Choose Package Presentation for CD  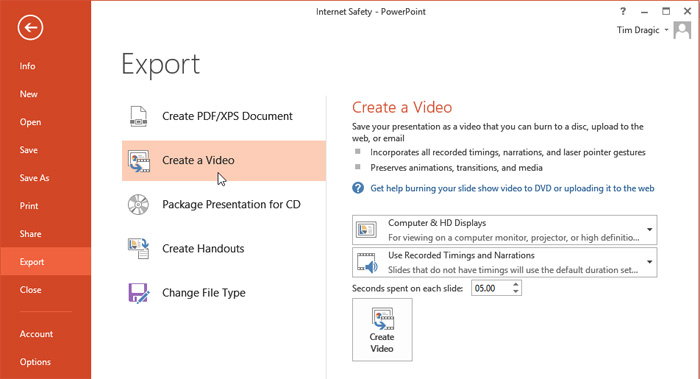224,204
